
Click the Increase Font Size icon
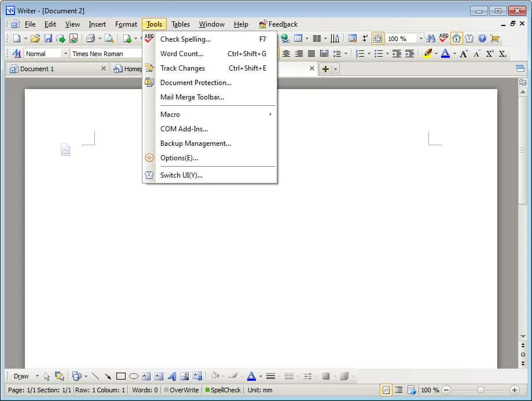464,54
